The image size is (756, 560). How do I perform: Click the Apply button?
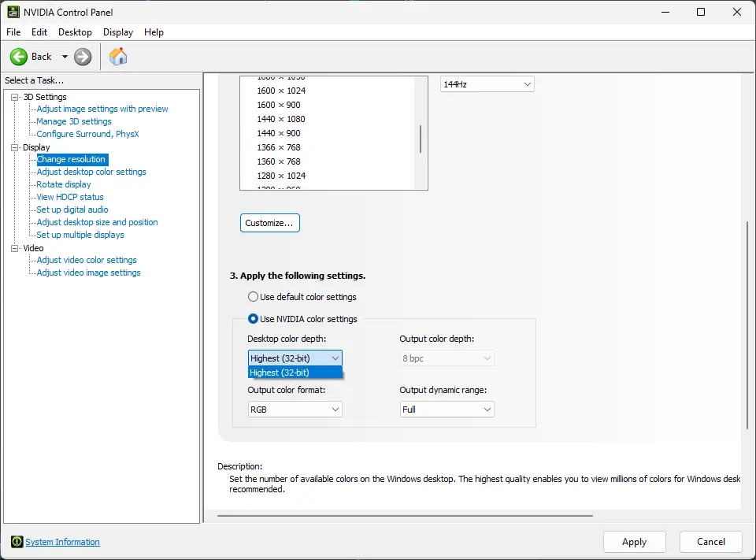click(x=635, y=542)
